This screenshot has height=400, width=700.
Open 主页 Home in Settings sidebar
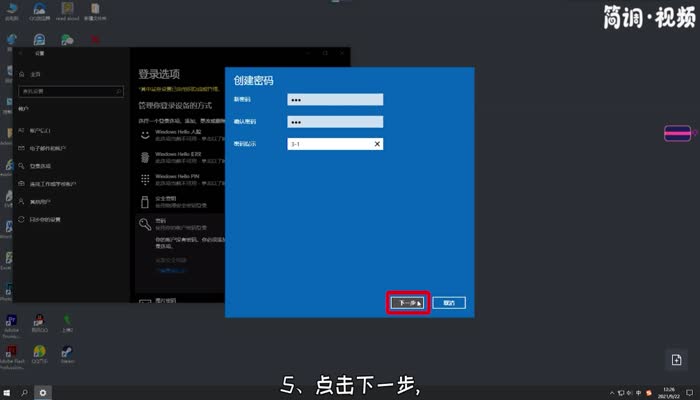30,75
